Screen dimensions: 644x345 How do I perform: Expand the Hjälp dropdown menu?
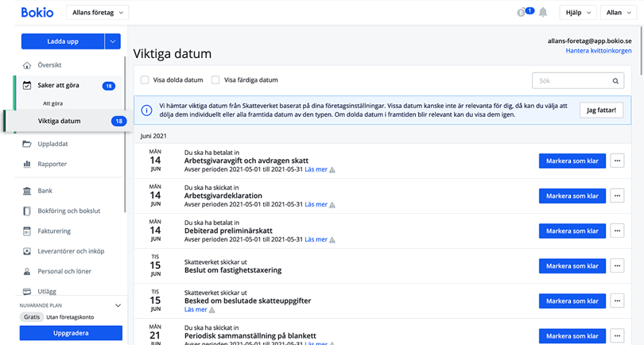[x=576, y=13]
